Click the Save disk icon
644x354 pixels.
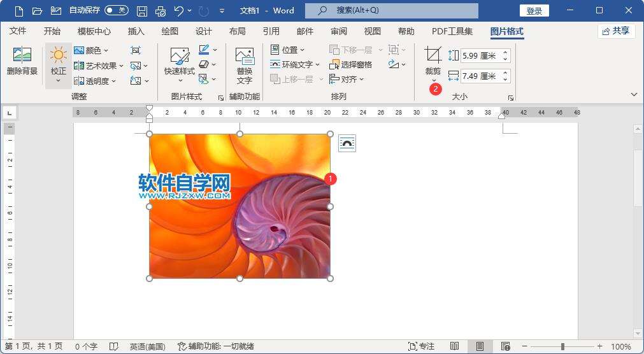pos(141,11)
